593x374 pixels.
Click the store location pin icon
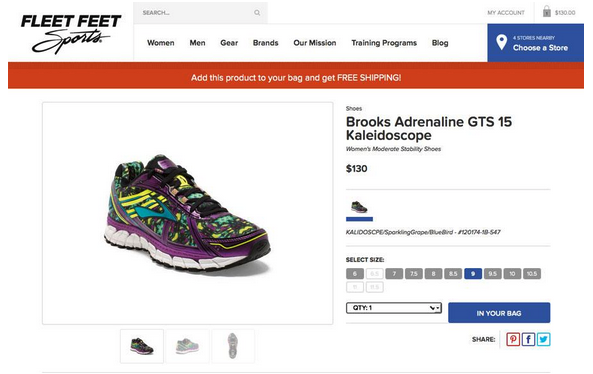click(x=501, y=42)
